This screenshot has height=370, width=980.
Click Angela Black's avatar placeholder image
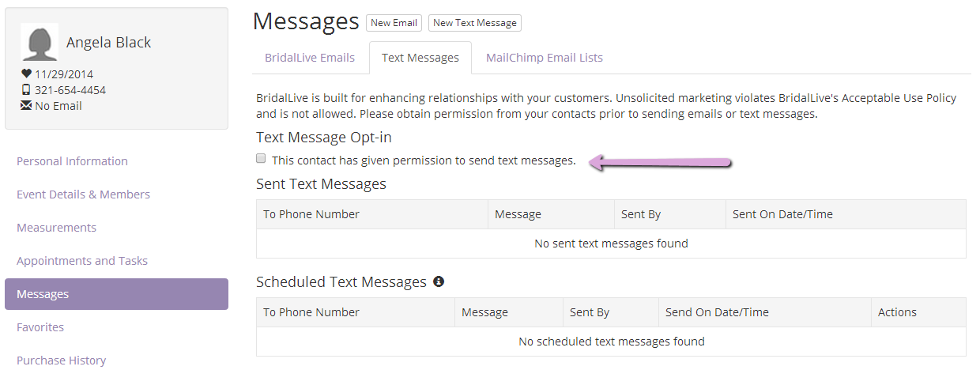39,43
